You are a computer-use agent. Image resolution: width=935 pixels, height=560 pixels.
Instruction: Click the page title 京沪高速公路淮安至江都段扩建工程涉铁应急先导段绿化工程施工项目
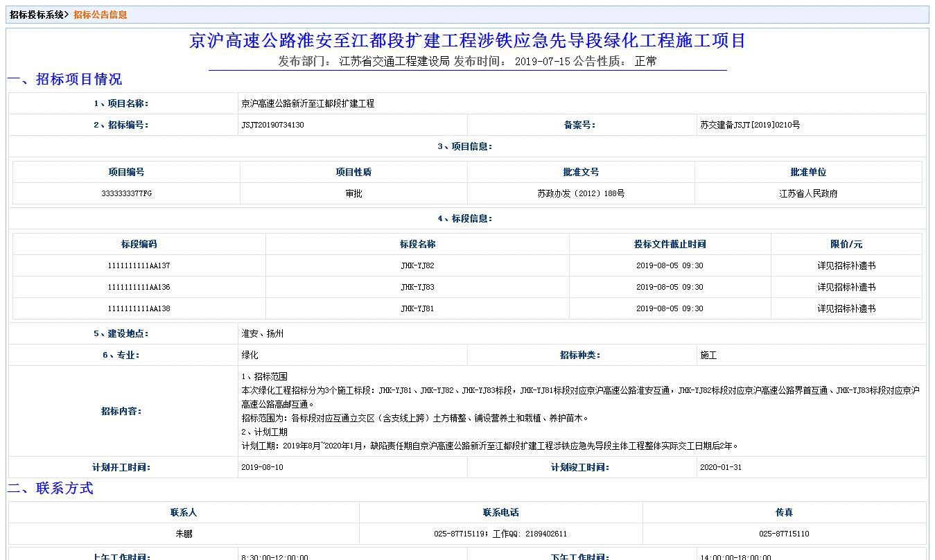point(468,40)
